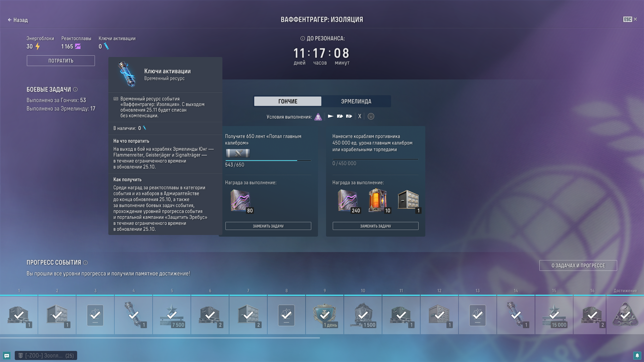Select the Гончие tab

tap(287, 101)
